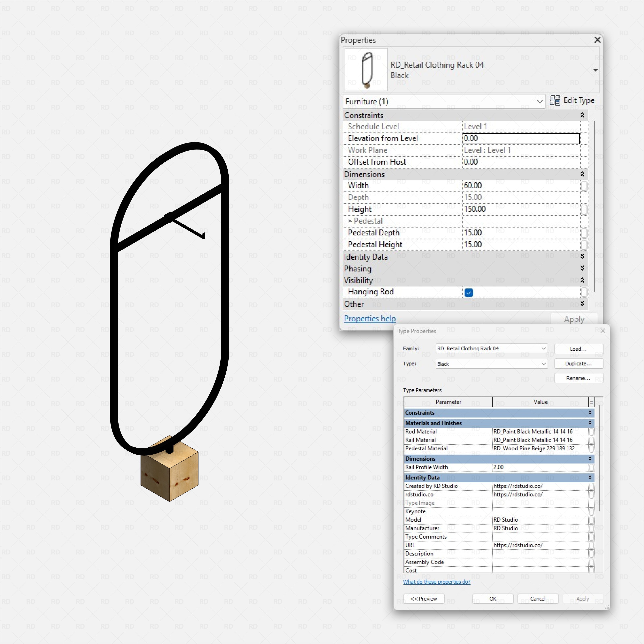Click the Parameter column header
This screenshot has width=644, height=644.
pyautogui.click(x=448, y=402)
